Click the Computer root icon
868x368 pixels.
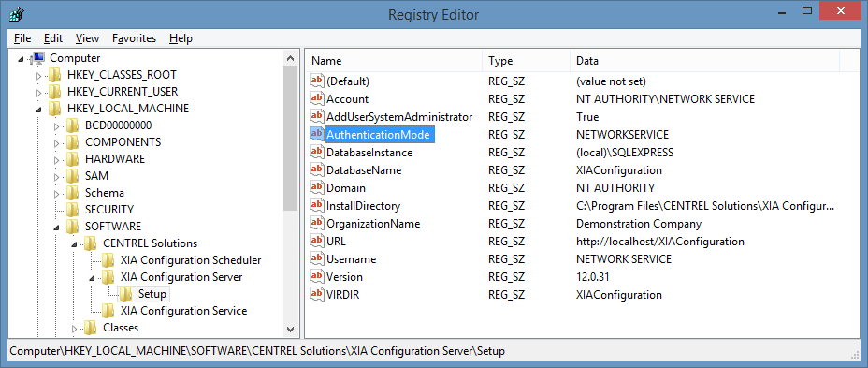pos(37,58)
